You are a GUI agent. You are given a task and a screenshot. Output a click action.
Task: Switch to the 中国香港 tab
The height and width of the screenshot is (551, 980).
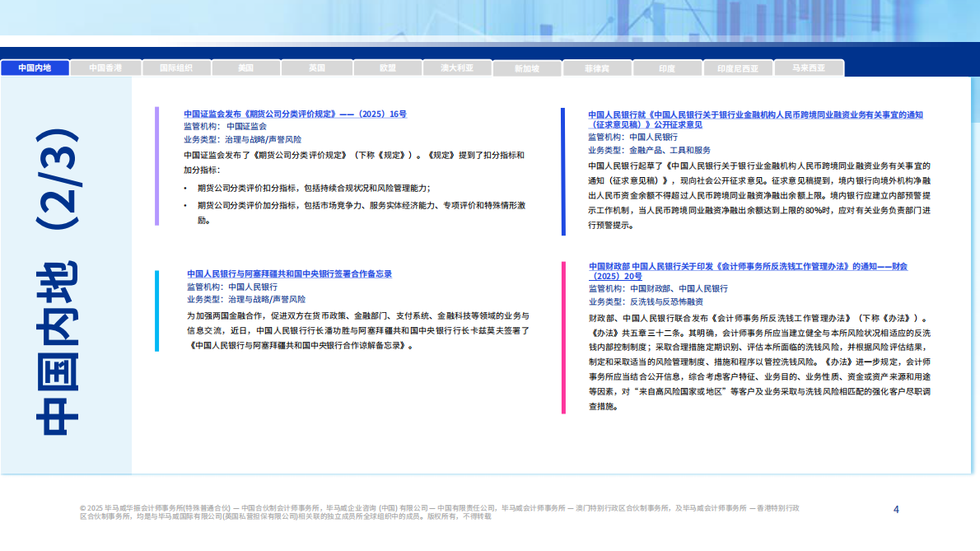tap(105, 68)
